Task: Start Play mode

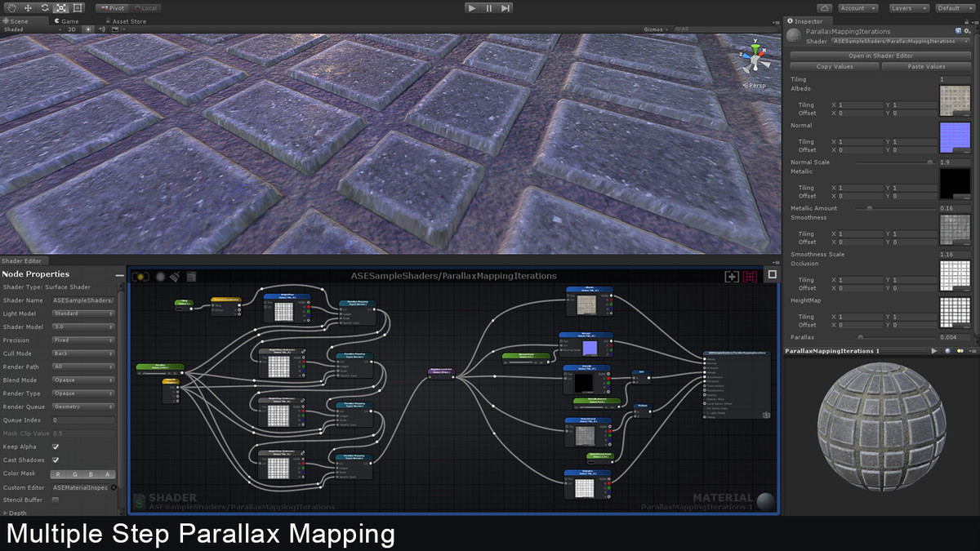Action: 472,7
